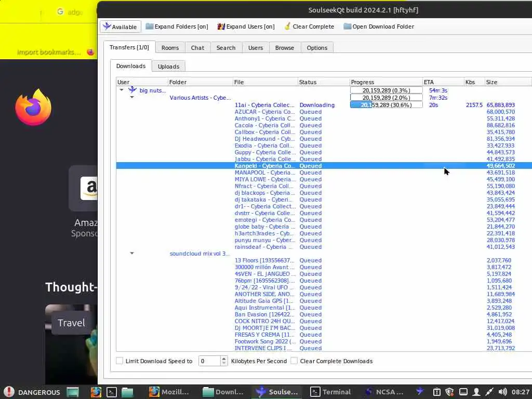
Task: Sort by the Status column header
Action: (x=324, y=82)
